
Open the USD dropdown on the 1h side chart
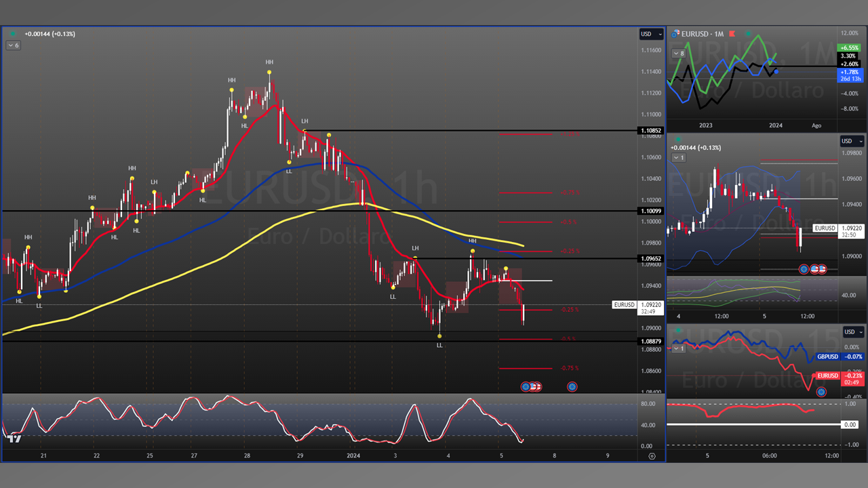point(852,141)
